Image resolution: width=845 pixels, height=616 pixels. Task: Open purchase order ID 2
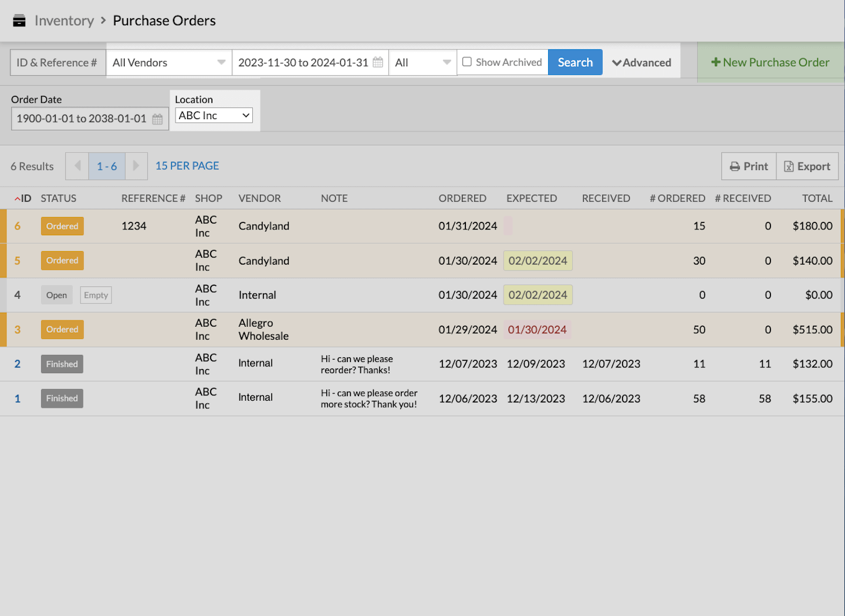click(18, 364)
